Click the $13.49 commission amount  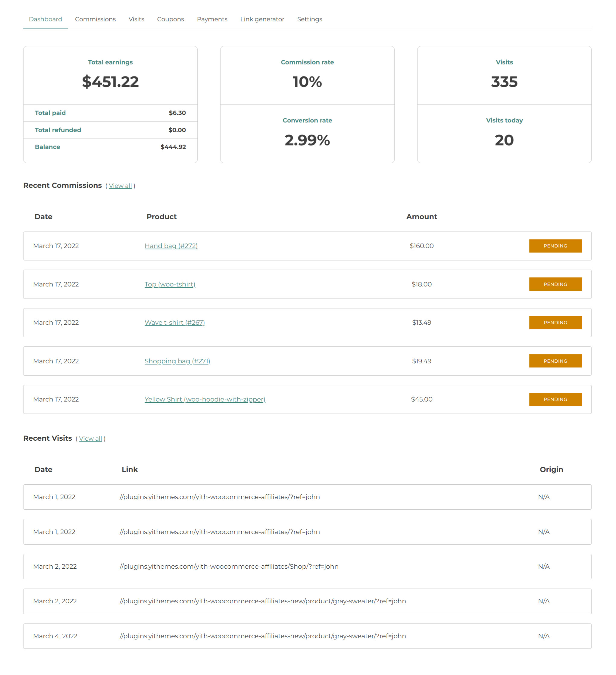[x=421, y=322]
